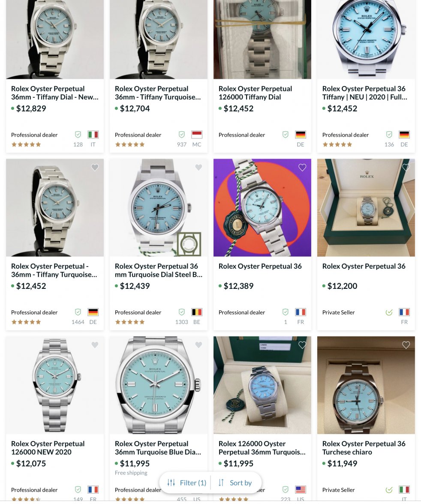
Task: Click the star rating of $12,452 Tiffany NEU listing
Action: (x=337, y=145)
